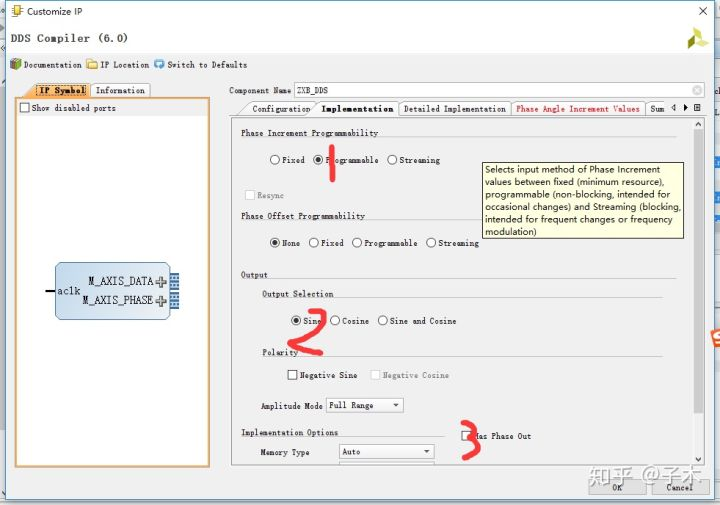This screenshot has width=720, height=505.
Task: Toggle Show disabled ports checkbox
Action: pyautogui.click(x=25, y=107)
